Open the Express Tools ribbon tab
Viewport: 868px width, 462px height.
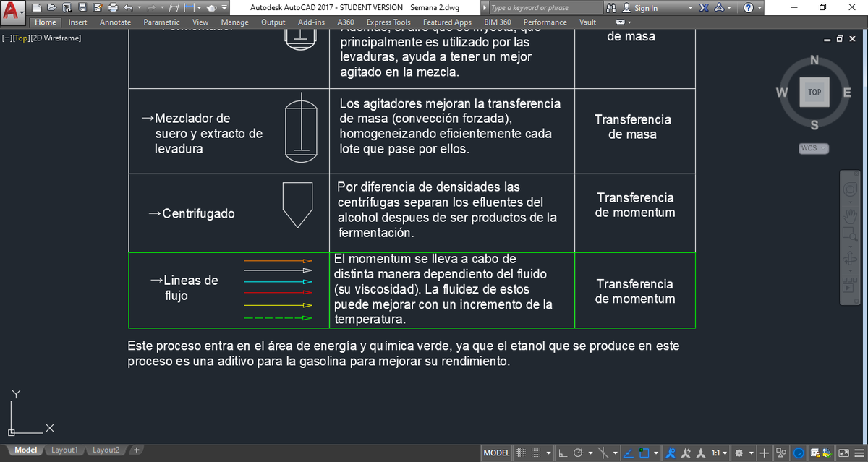(388, 22)
